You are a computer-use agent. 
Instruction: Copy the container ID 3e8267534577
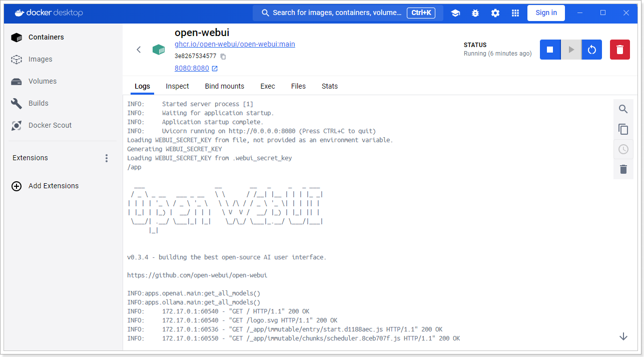coord(223,57)
